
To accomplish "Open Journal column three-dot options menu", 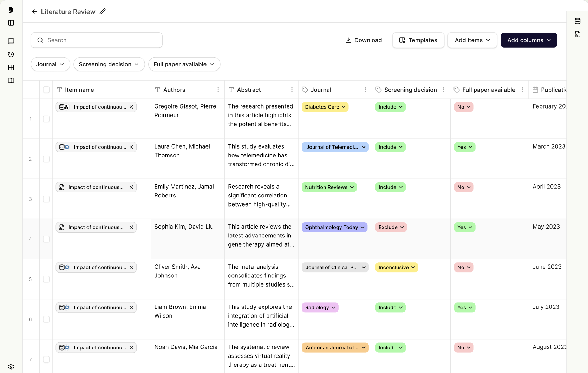I will (x=365, y=90).
